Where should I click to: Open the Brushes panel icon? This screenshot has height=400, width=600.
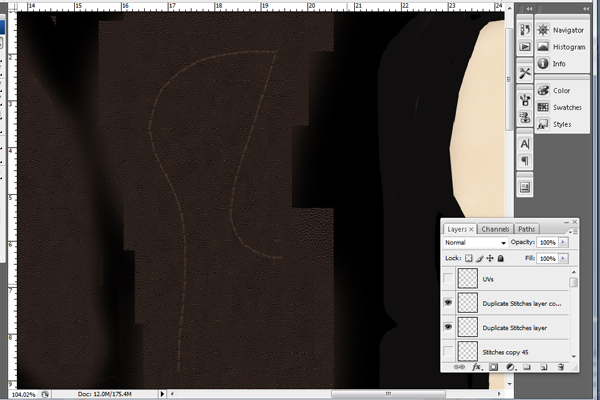click(x=525, y=100)
